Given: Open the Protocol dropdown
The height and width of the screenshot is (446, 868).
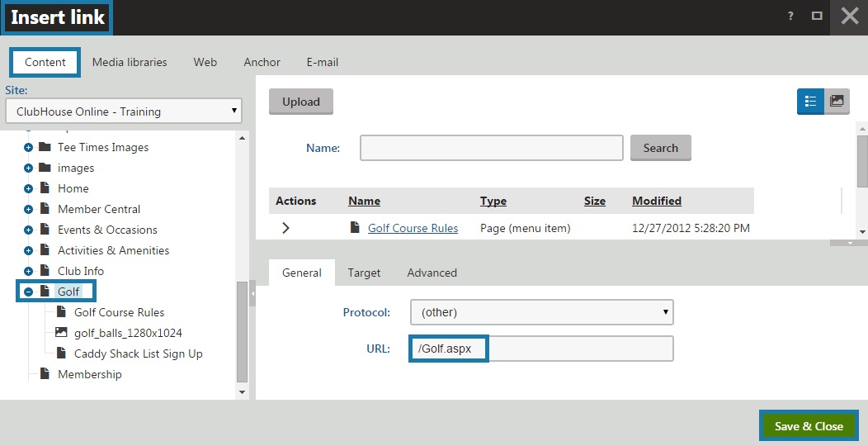Looking at the screenshot, I should [x=542, y=312].
